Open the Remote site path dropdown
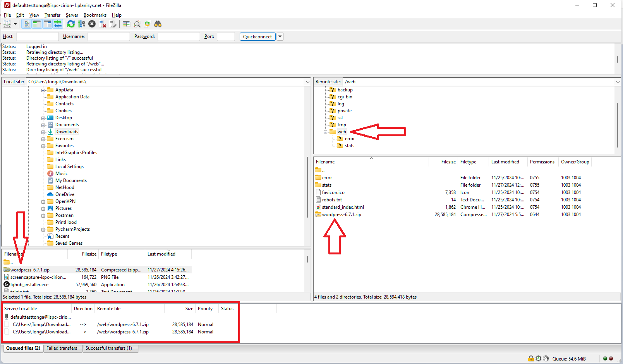623x364 pixels. (x=618, y=82)
